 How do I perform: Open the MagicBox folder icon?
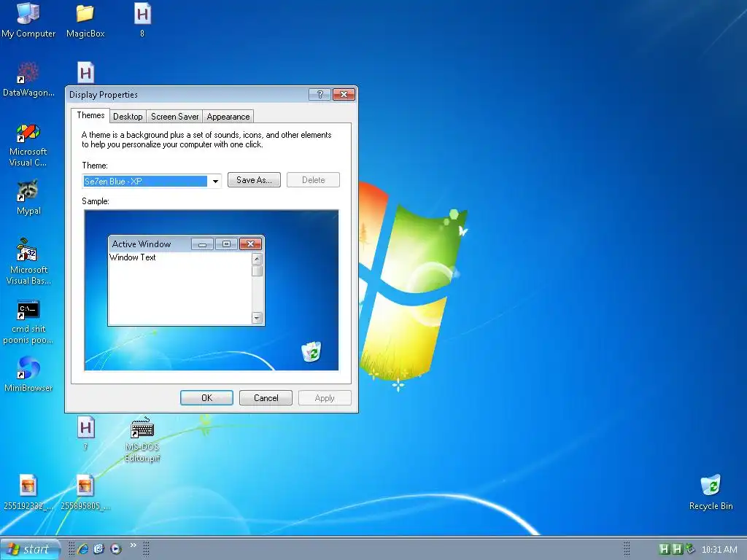tap(85, 20)
